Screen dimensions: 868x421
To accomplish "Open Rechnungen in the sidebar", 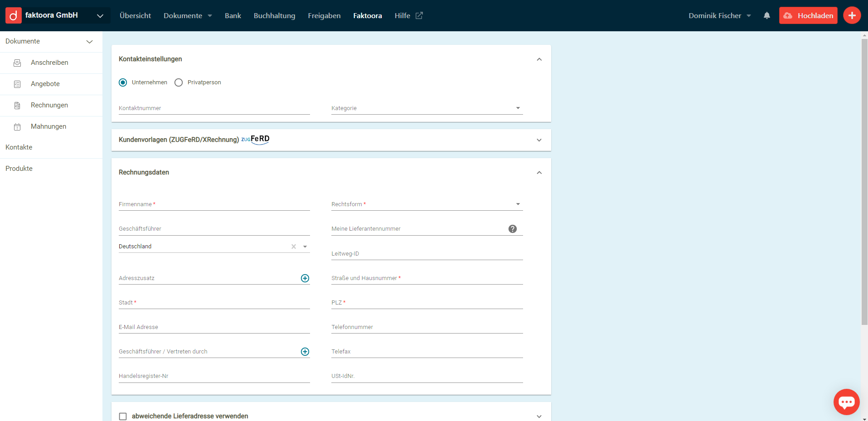I will coord(49,105).
